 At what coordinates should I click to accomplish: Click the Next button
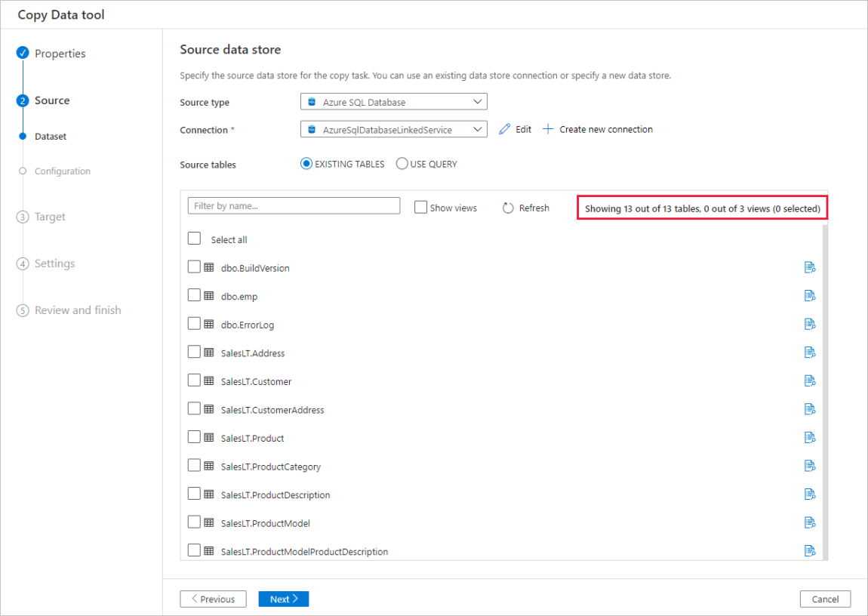(x=284, y=599)
